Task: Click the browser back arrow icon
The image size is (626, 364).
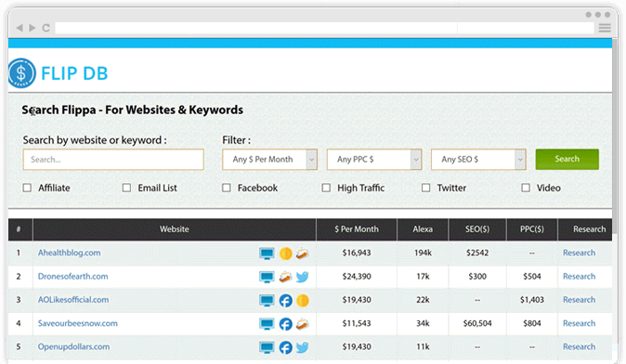Action: pos(20,28)
